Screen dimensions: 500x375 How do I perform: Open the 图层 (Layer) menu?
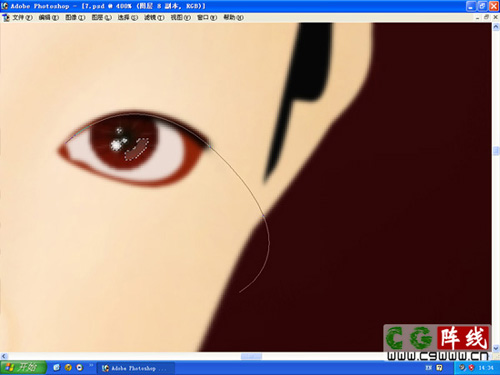pos(101,17)
